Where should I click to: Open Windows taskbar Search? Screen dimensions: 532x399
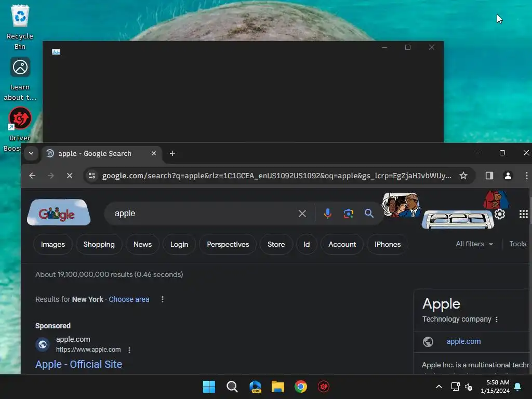click(x=232, y=387)
